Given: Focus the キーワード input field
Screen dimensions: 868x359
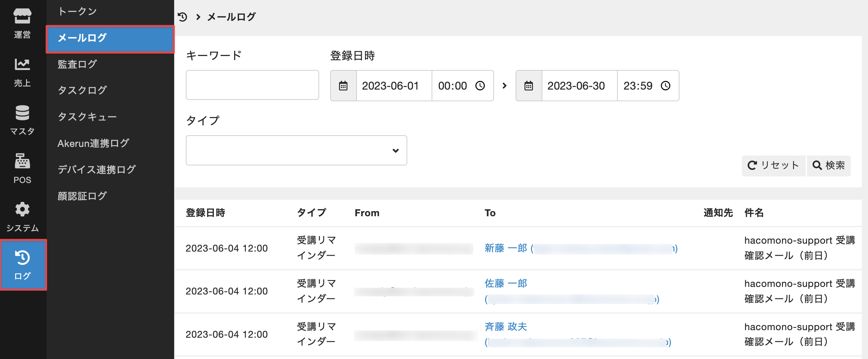Looking at the screenshot, I should point(252,85).
